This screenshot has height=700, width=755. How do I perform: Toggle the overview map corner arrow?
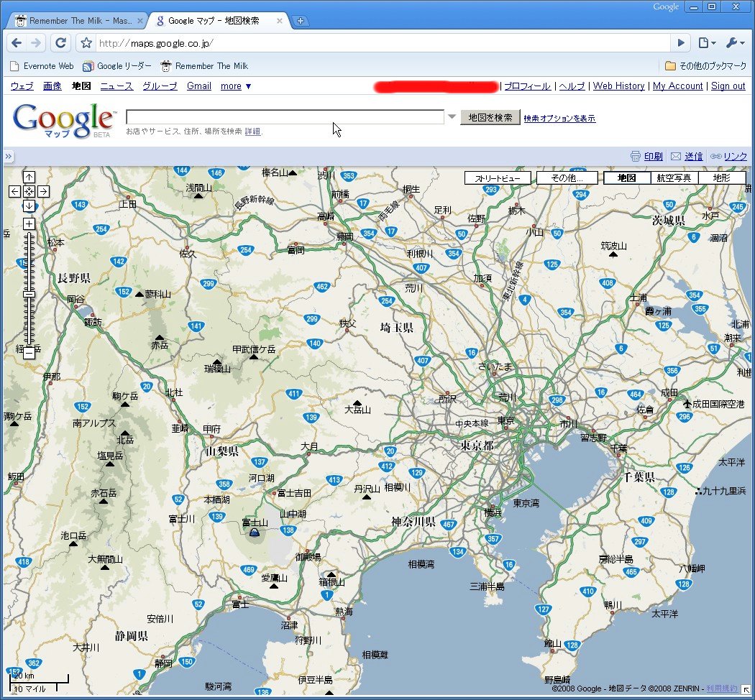pyautogui.click(x=746, y=691)
